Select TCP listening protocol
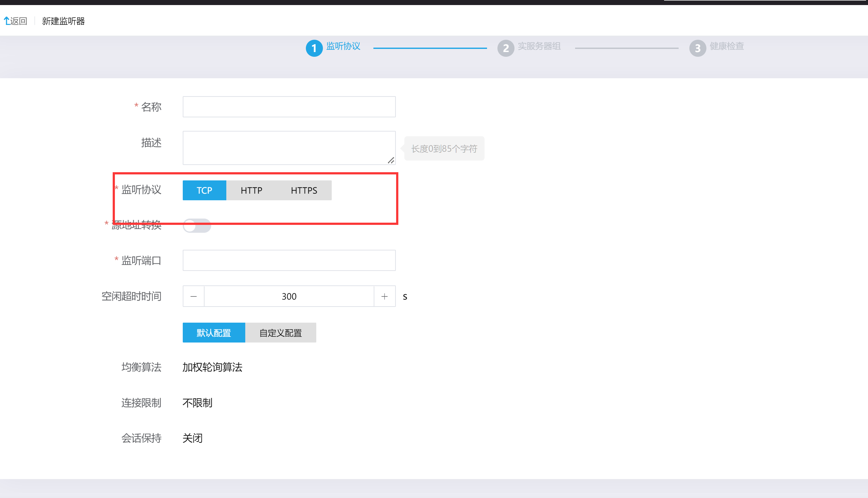The height and width of the screenshot is (498, 868). pos(204,190)
